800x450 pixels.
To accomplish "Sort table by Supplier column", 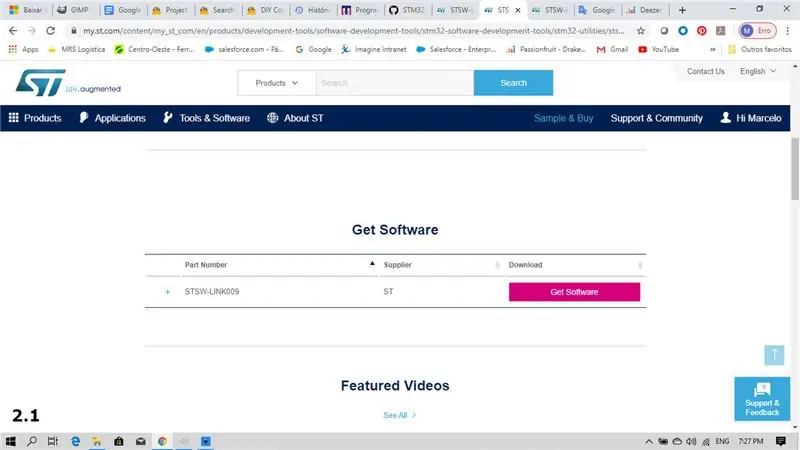I will 441,265.
